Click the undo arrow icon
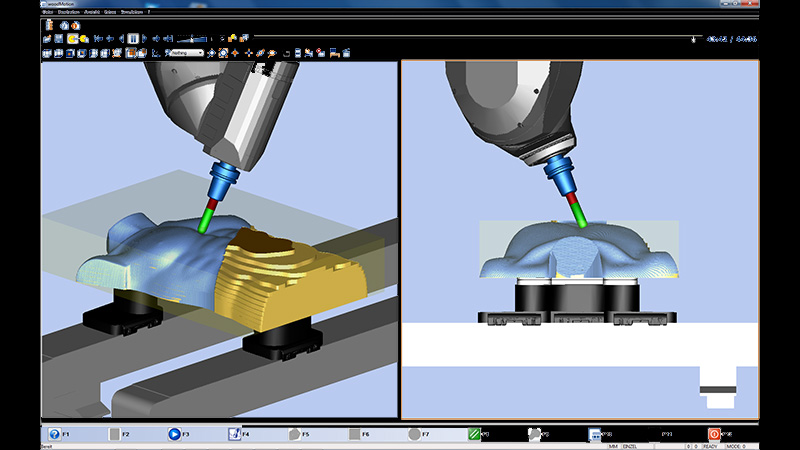Viewport: 800px width, 450px height. (x=287, y=54)
